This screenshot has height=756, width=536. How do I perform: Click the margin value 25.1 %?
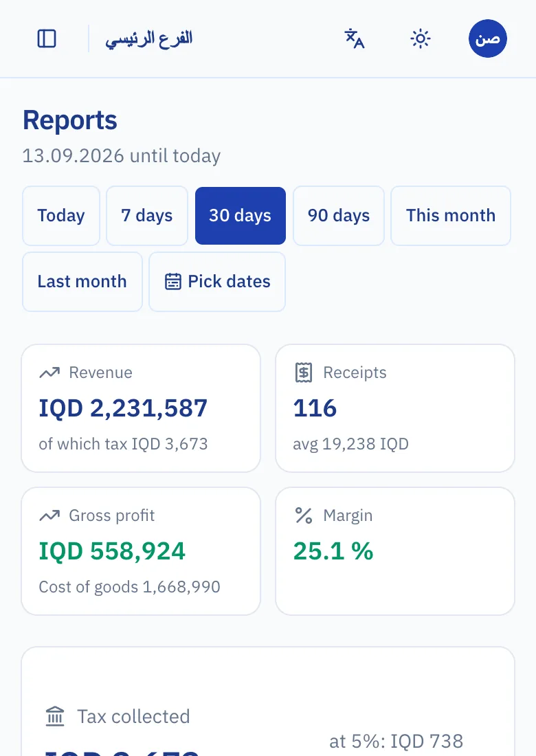click(333, 551)
